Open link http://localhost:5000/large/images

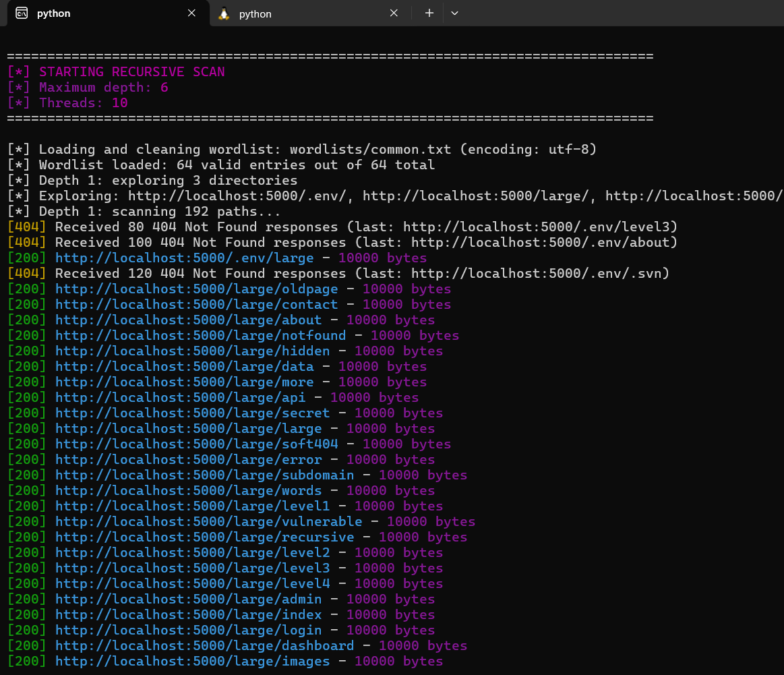tap(193, 661)
